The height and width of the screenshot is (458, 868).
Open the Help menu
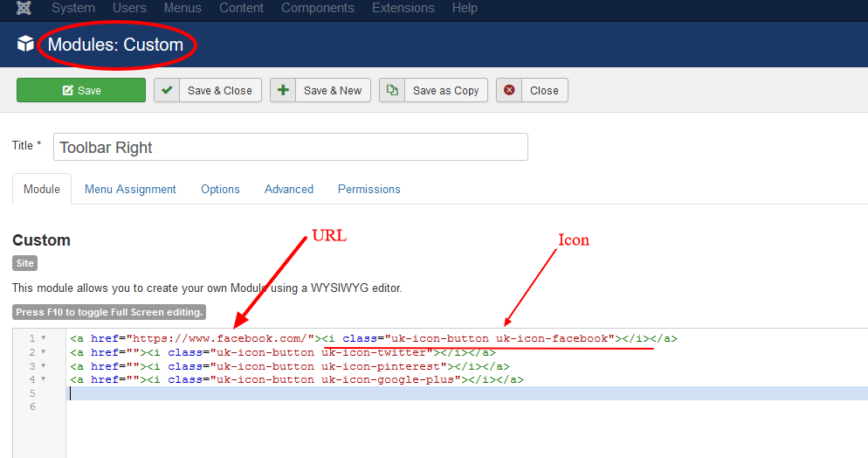point(465,8)
